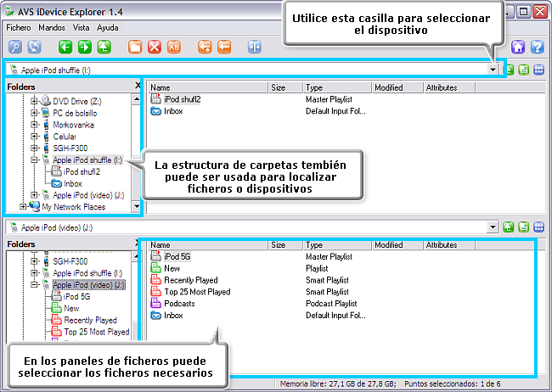
Task: Click the magnifier search toolbar icon
Action: pyautogui.click(x=15, y=47)
